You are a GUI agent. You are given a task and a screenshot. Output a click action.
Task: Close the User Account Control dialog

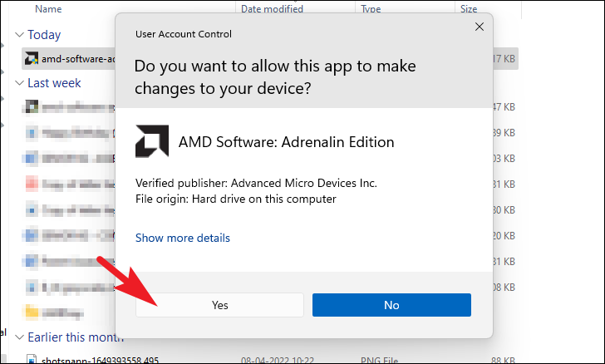tap(480, 27)
